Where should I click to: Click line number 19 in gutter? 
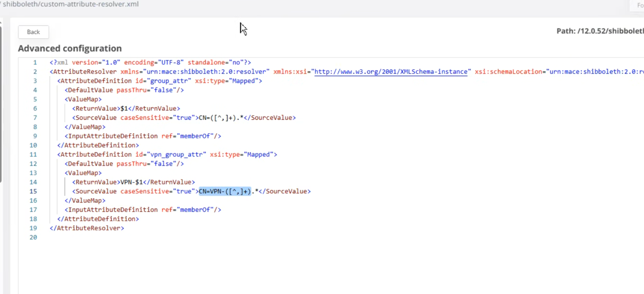coord(33,228)
